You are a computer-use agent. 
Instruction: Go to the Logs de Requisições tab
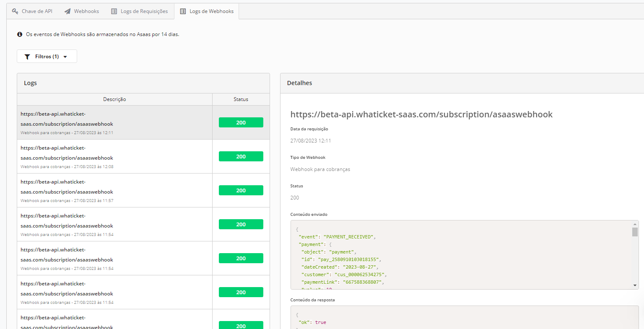coord(144,11)
